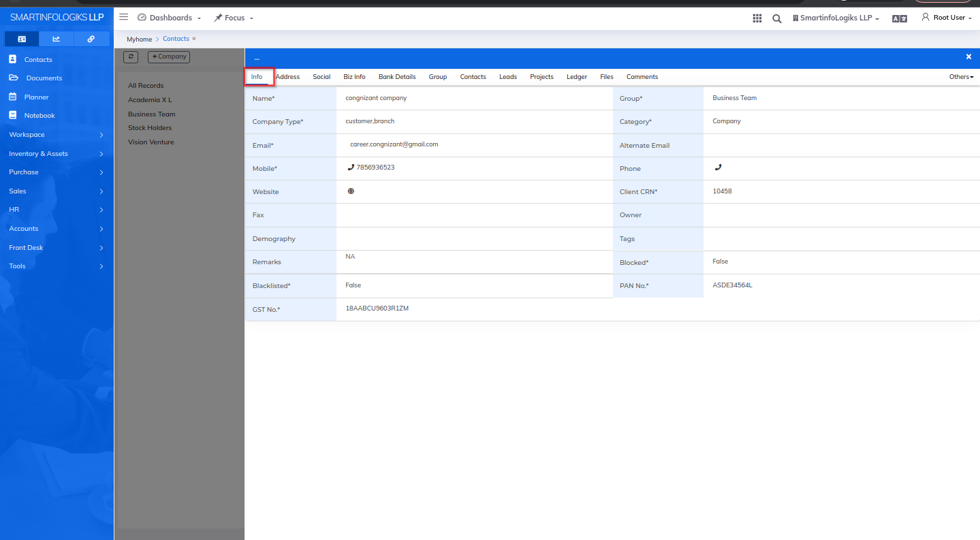Select the chart icon in sidebar switcher
This screenshot has height=540, width=980.
[x=57, y=39]
